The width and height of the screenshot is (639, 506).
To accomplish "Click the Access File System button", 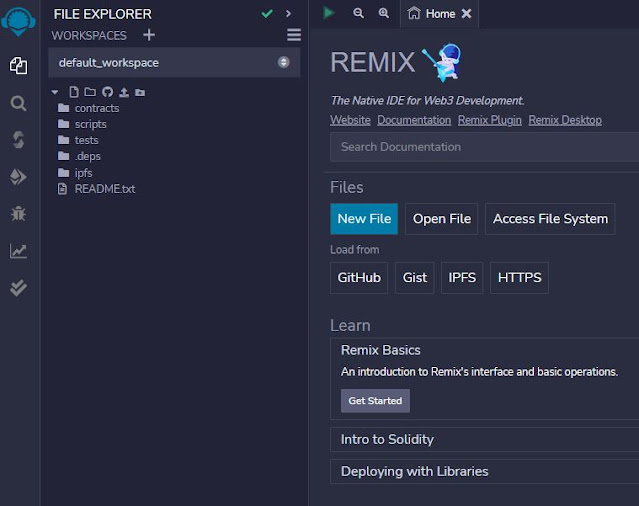I will tap(550, 219).
